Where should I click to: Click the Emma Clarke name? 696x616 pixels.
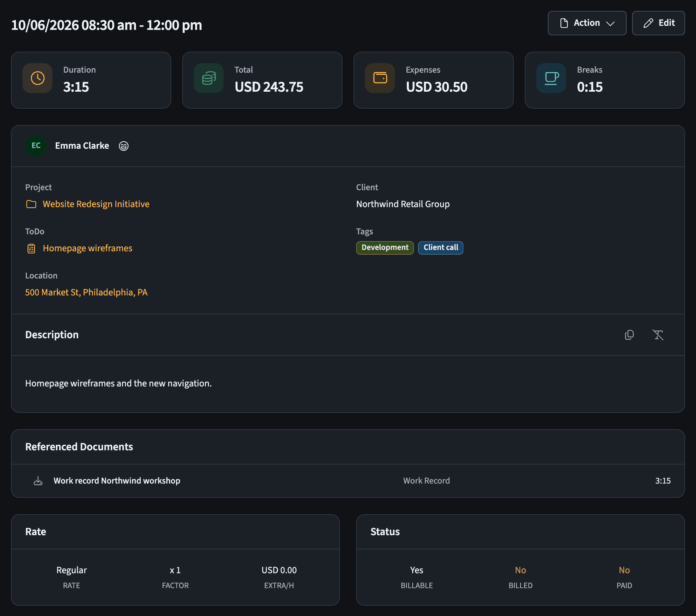(82, 146)
